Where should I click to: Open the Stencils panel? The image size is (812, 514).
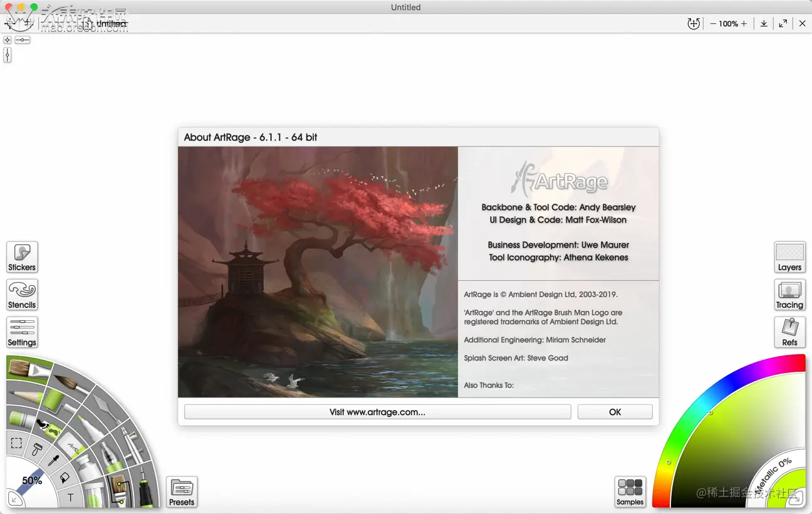[x=22, y=295]
